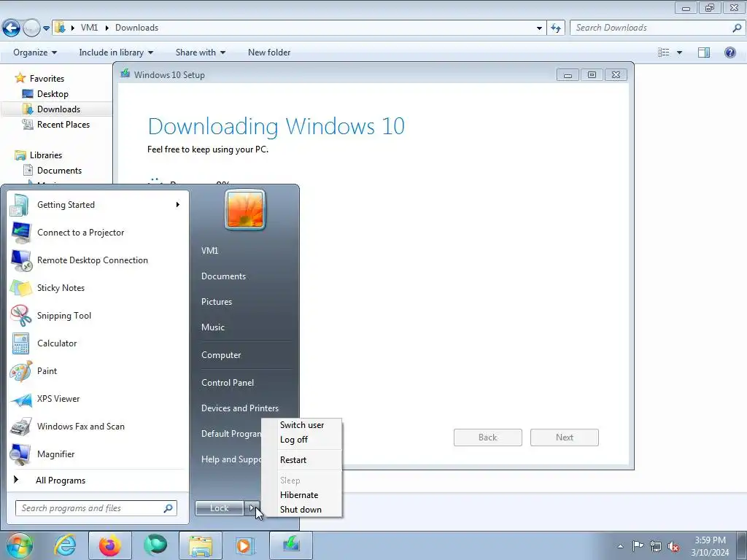Open the Snipping Tool
This screenshot has width=747, height=560.
pos(97,315)
